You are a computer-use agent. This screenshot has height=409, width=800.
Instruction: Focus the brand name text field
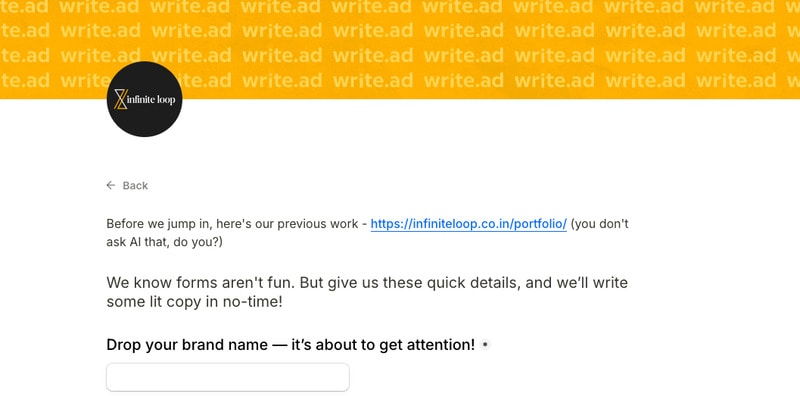tap(228, 377)
